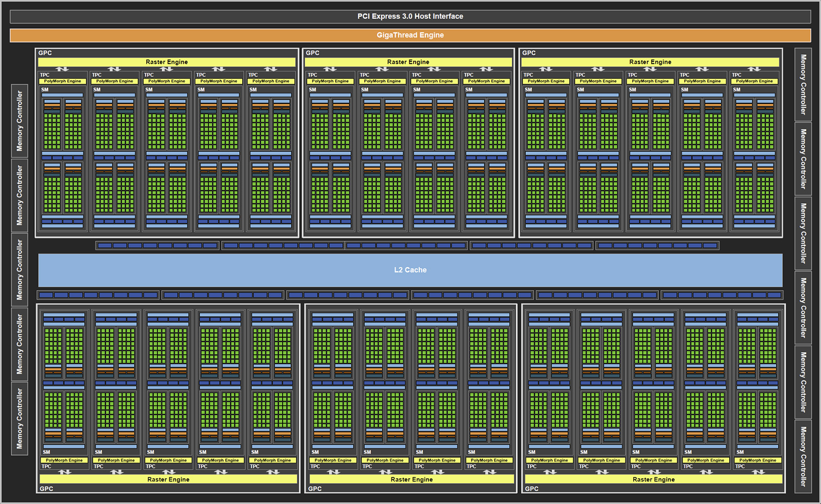Select topmost Memory Controller on left side

pos(19,121)
